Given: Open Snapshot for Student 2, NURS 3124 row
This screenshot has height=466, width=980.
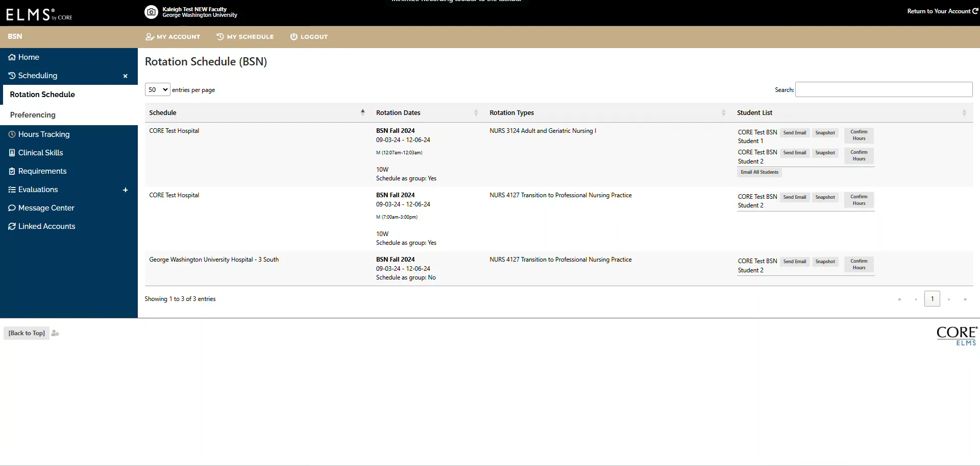Looking at the screenshot, I should click(825, 153).
